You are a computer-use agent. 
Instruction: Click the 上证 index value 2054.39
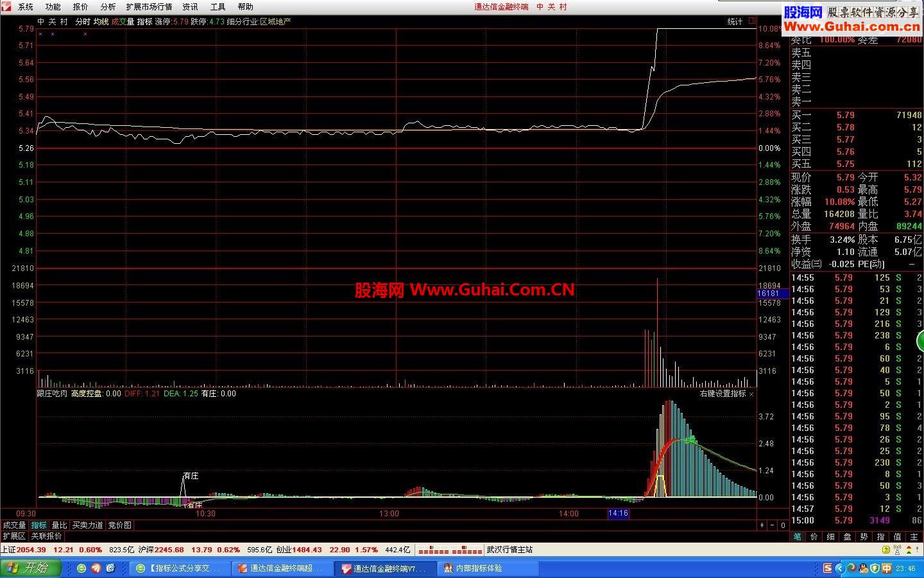pos(31,550)
